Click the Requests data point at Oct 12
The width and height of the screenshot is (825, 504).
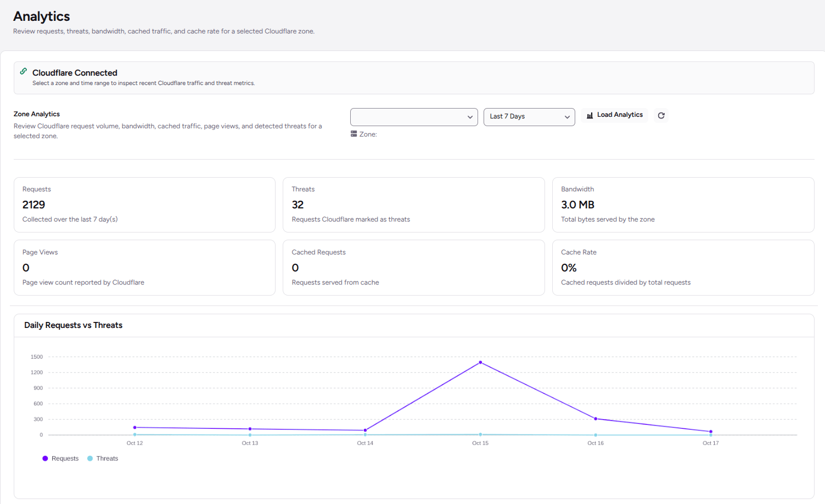[x=134, y=428]
